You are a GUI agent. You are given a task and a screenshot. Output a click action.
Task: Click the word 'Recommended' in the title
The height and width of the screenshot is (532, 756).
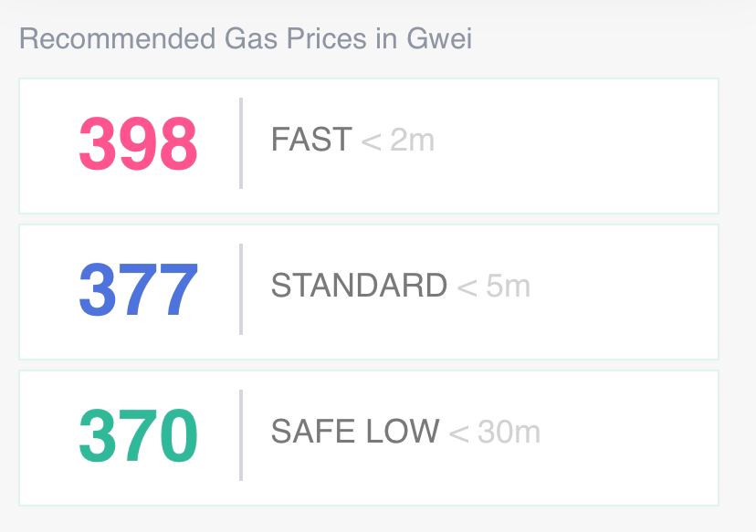[117, 38]
